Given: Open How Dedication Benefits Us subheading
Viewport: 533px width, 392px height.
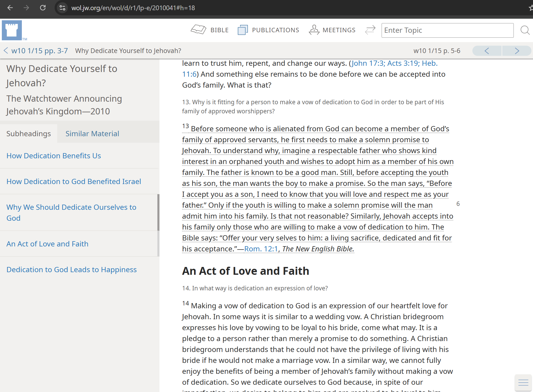Looking at the screenshot, I should pos(54,156).
